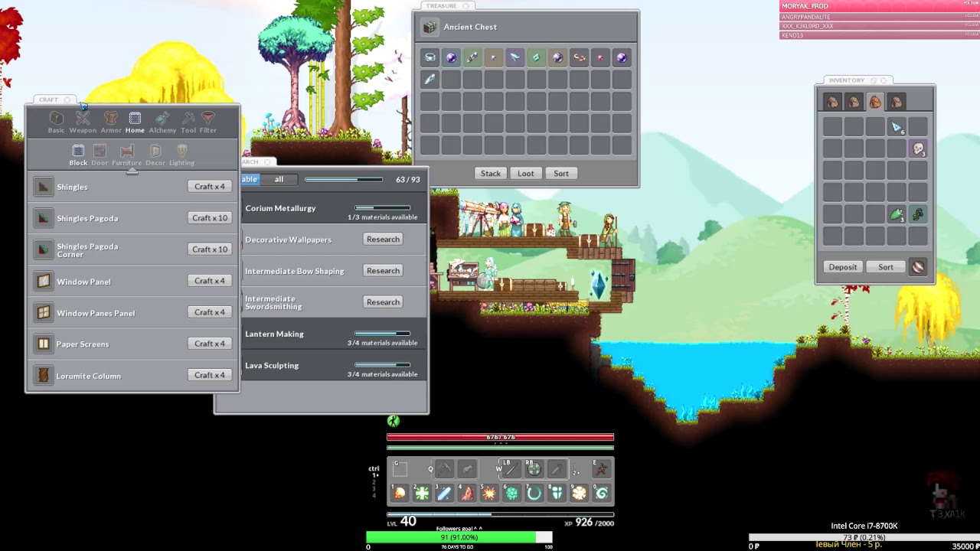Click the research progress bar 63/93

(x=343, y=180)
